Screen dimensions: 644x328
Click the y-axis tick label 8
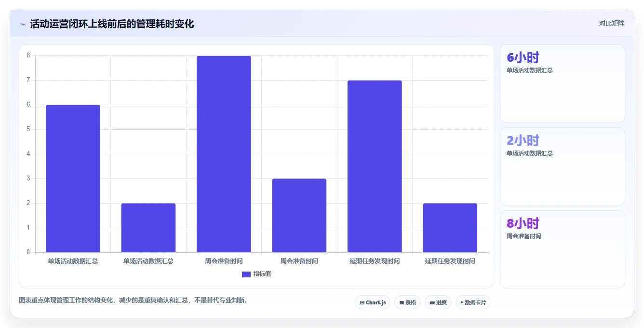click(x=28, y=55)
